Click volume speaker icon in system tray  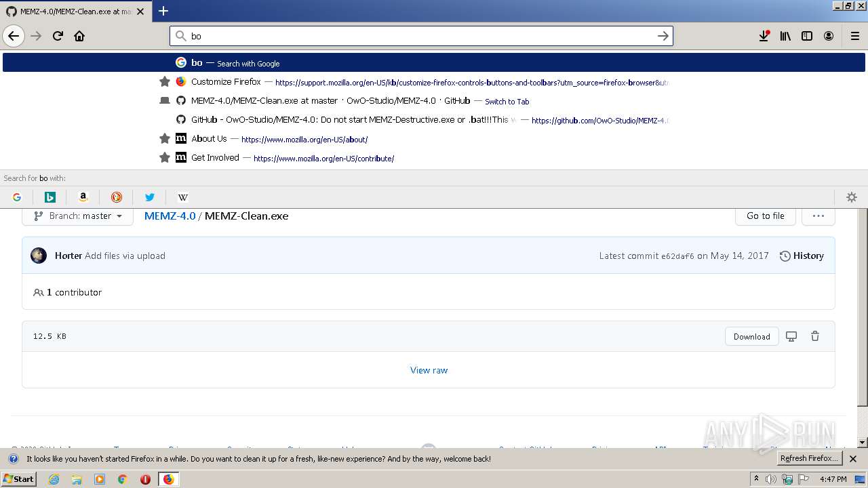pos(771,479)
